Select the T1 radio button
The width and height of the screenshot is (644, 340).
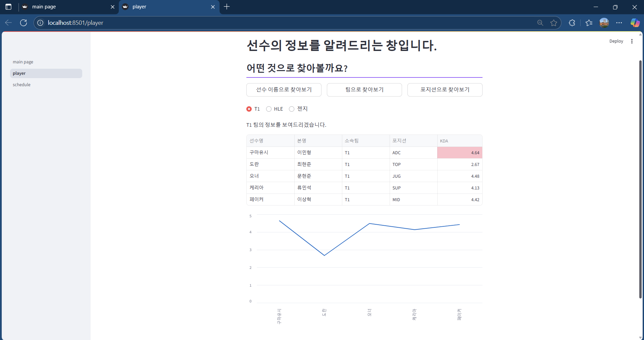point(249,109)
